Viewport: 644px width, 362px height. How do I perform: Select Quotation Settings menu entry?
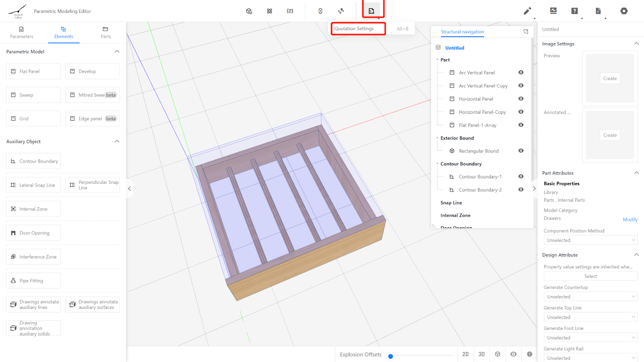pos(354,29)
